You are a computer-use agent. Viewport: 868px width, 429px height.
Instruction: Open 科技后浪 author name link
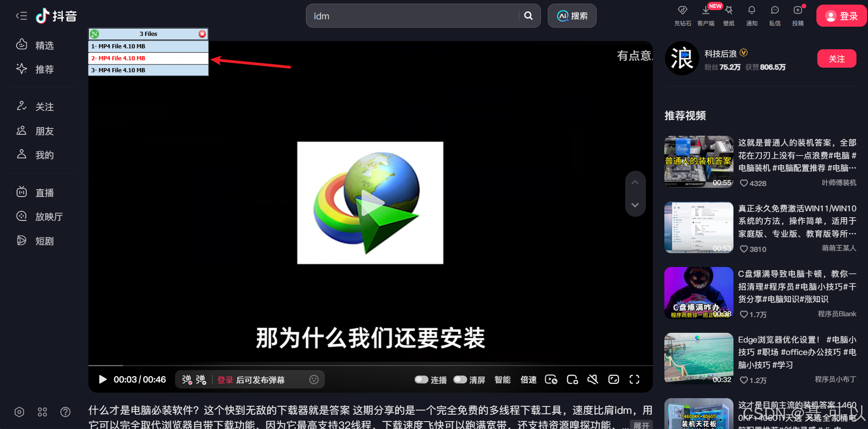tap(721, 54)
